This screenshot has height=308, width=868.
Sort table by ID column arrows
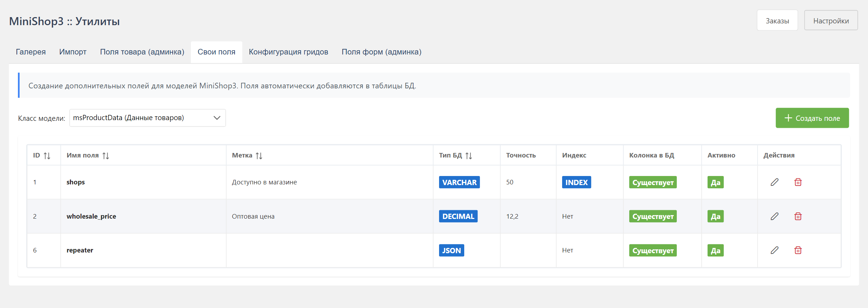[47, 155]
